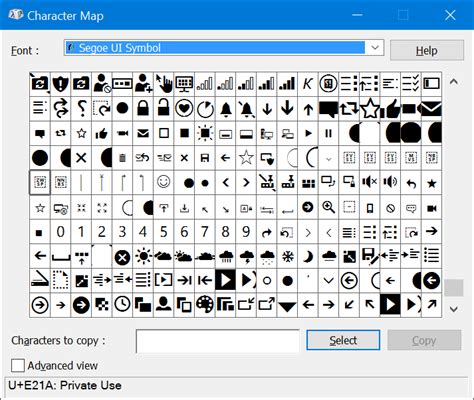Select the digit 0 glyph
The height and width of the screenshot is (400, 474).
click(x=60, y=232)
